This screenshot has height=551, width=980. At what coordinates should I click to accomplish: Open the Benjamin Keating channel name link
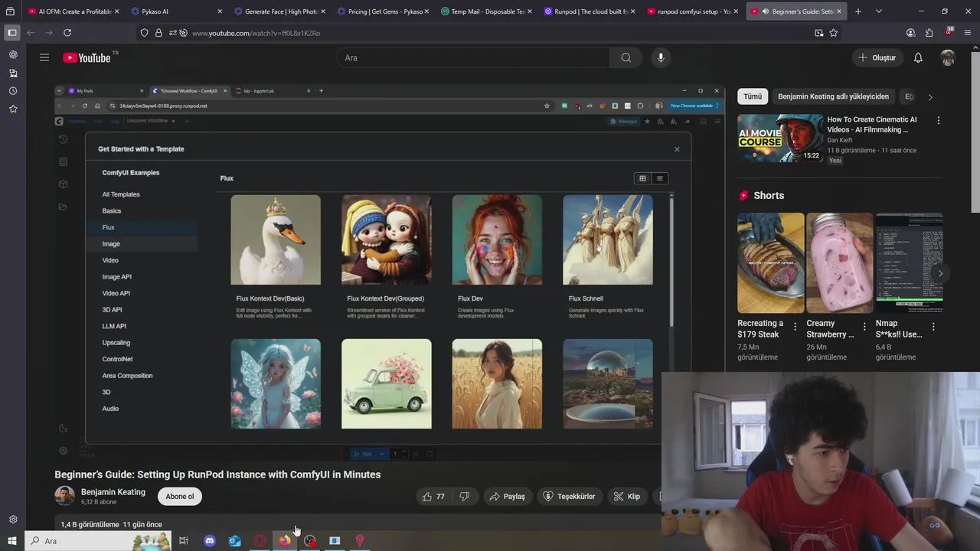point(113,492)
